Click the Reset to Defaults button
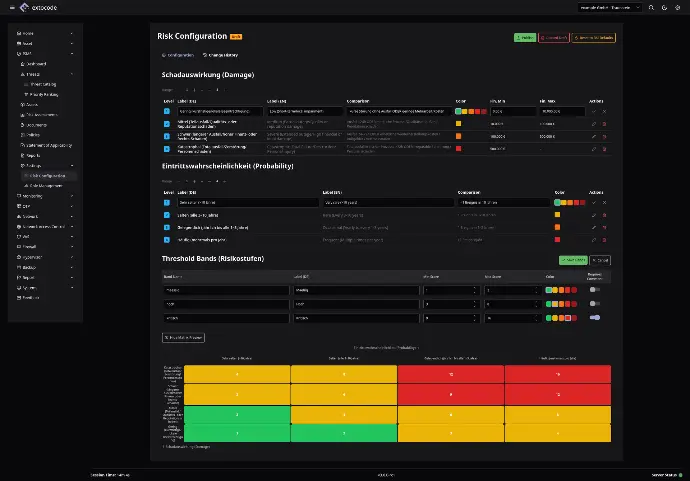690x481 pixels. 593,37
